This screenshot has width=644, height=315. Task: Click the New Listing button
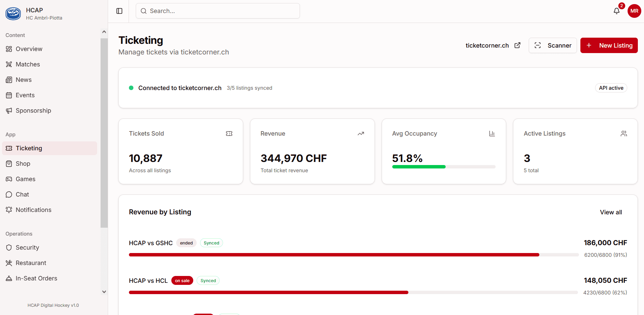click(x=609, y=45)
